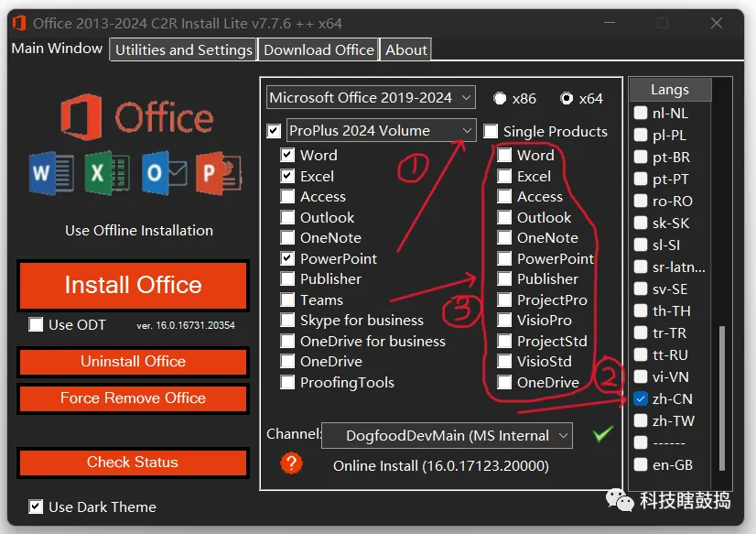Check OneNote in the ProPlus list
Viewport: 756px width, 534px height.
[x=287, y=237]
